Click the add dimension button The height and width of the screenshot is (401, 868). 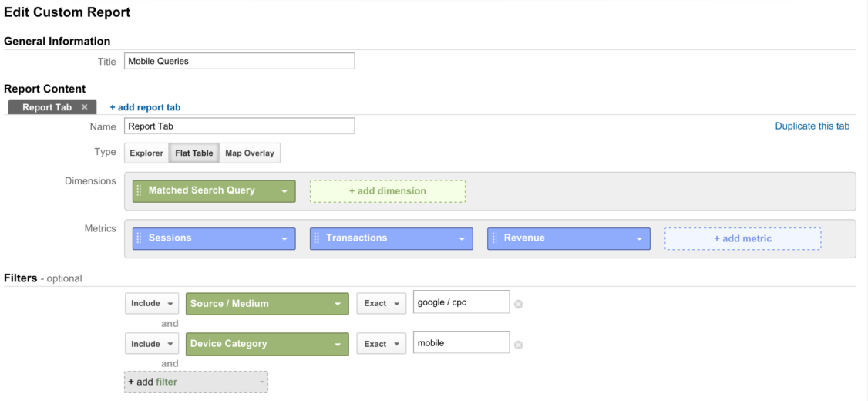388,191
